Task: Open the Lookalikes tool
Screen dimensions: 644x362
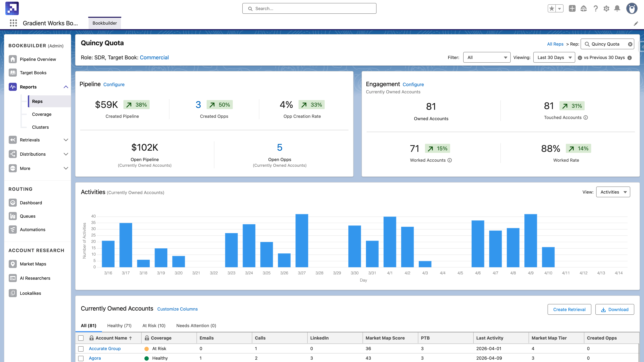Action: 31,293
